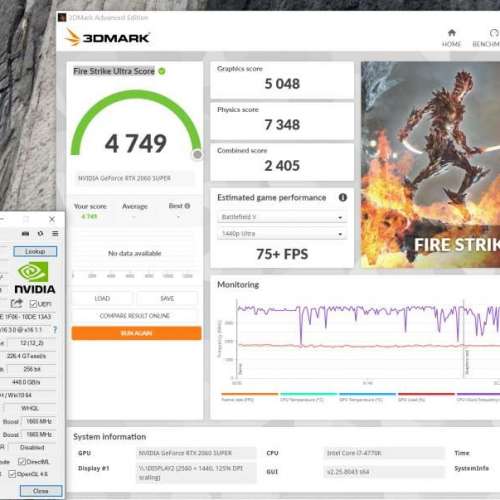Take a GPU-Z screenshot with the camera icon
Viewport: 500px width, 500px height.
25,234
